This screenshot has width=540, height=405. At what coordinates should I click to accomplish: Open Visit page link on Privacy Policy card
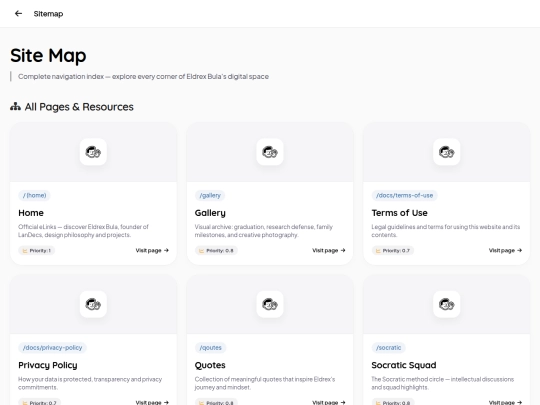point(152,402)
